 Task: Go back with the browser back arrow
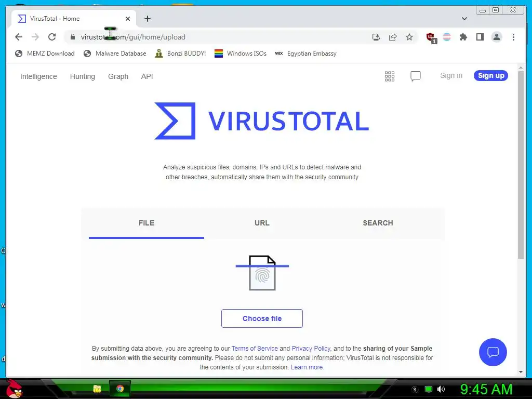pyautogui.click(x=19, y=37)
